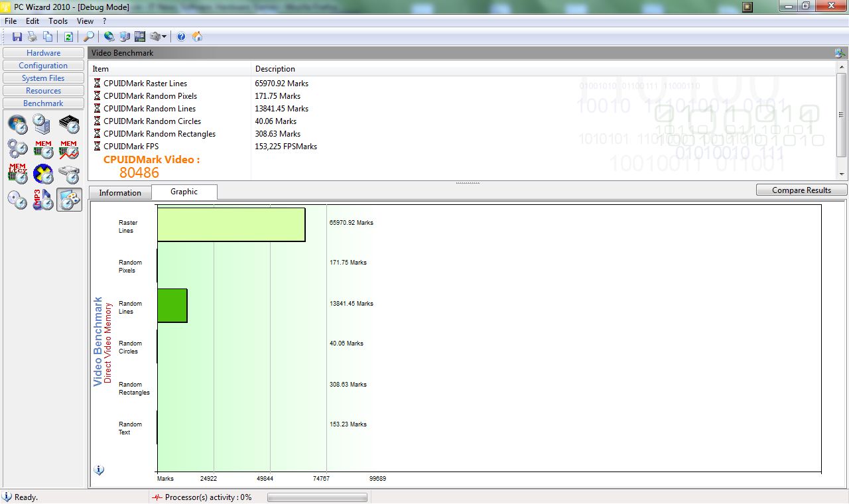This screenshot has height=504, width=849.
Task: Click the Processor(s) activity status text
Action: click(208, 497)
